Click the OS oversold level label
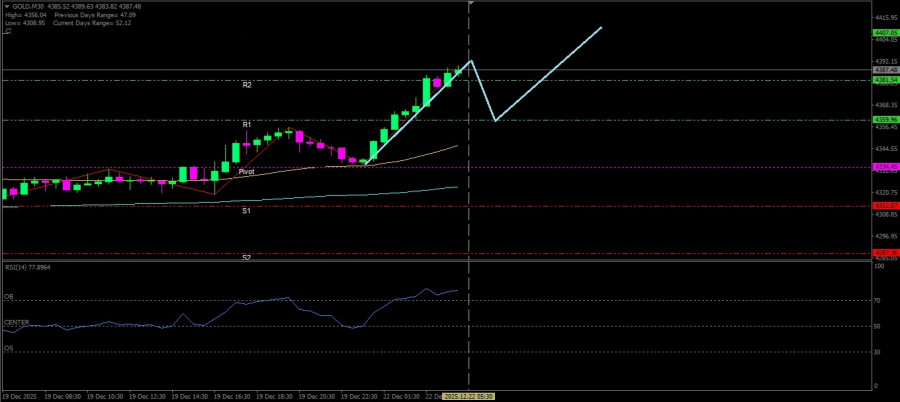 (9, 348)
